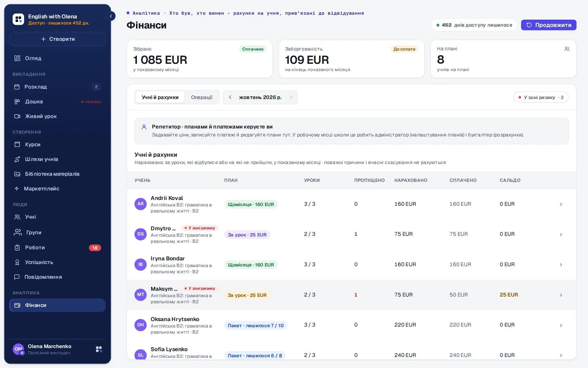This screenshot has width=588, height=368.
Task: Open Бібліотека матеріалів in sidebar
Action: 58,174
